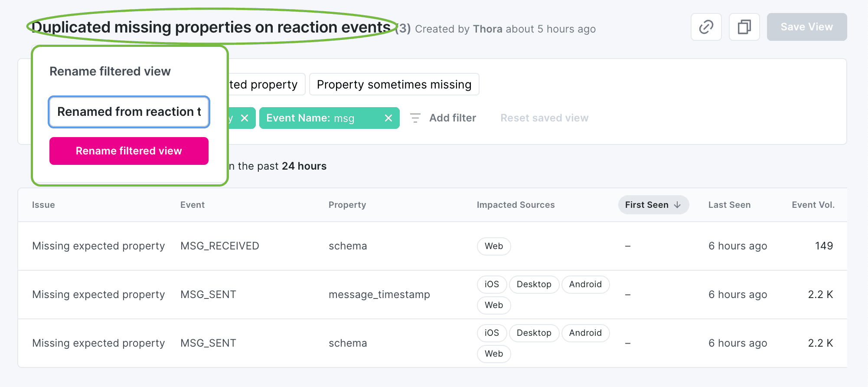Sort by Last Seen column header
The height and width of the screenshot is (387, 868).
click(729, 205)
